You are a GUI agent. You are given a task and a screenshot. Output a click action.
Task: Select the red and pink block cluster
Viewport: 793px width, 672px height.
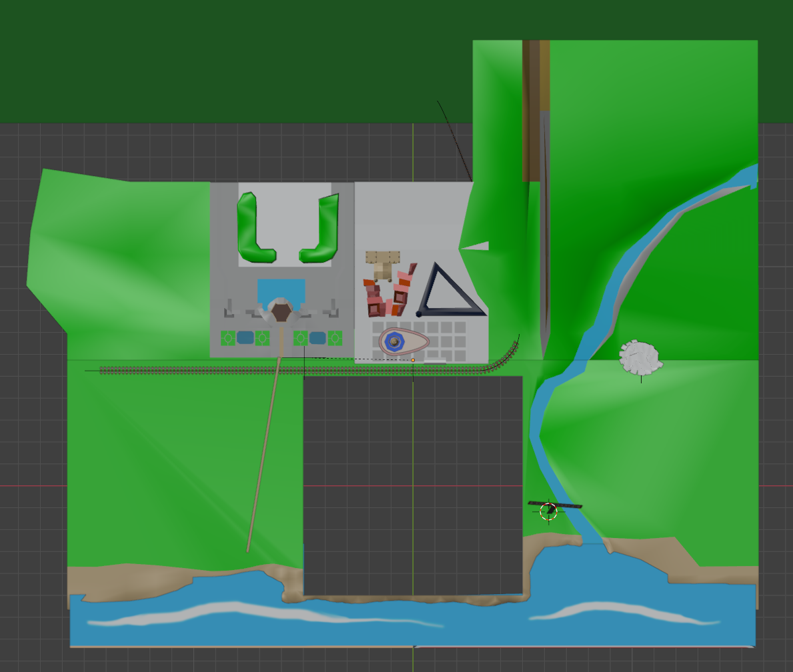(x=389, y=290)
